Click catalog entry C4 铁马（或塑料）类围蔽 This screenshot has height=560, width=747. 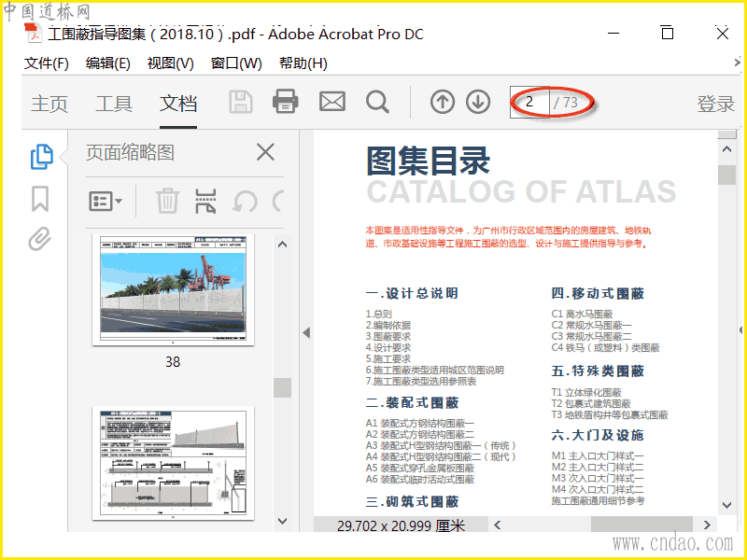tap(605, 347)
